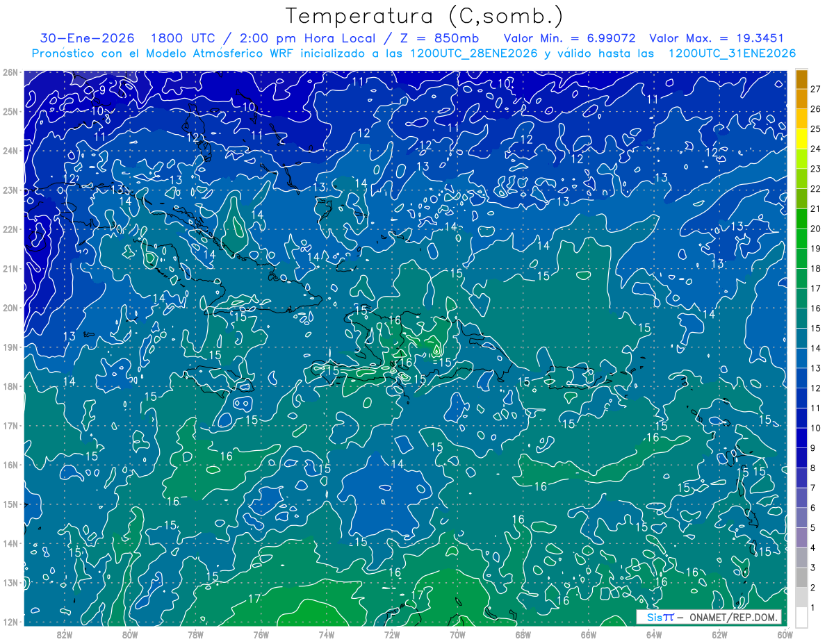The image size is (834, 644).
Task: Click legend label "2"
Action: pyautogui.click(x=812, y=588)
